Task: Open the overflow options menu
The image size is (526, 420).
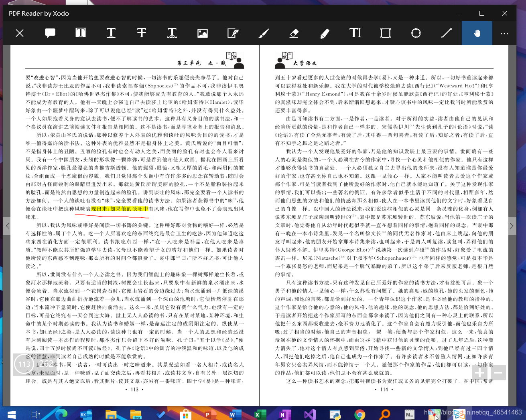Action: click(504, 33)
